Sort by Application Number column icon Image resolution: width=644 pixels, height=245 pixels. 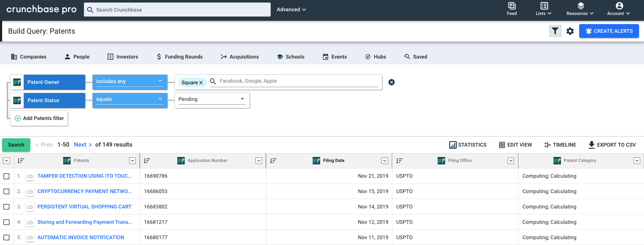[x=147, y=161]
